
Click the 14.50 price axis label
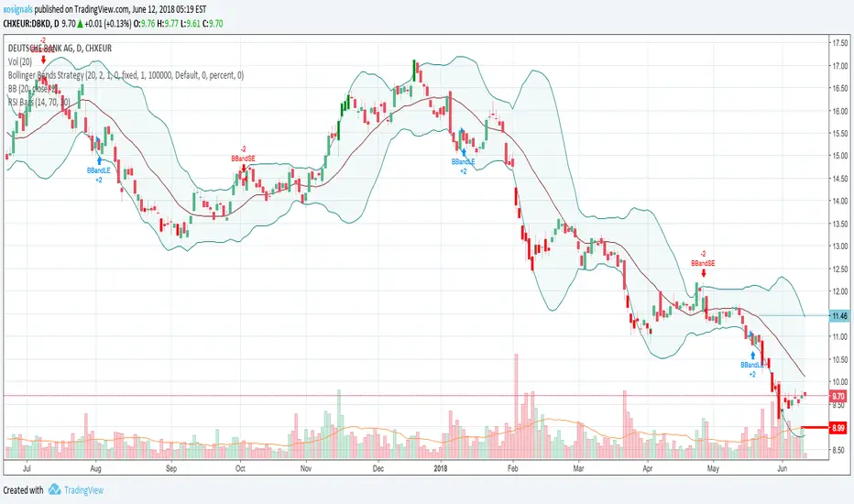point(840,179)
